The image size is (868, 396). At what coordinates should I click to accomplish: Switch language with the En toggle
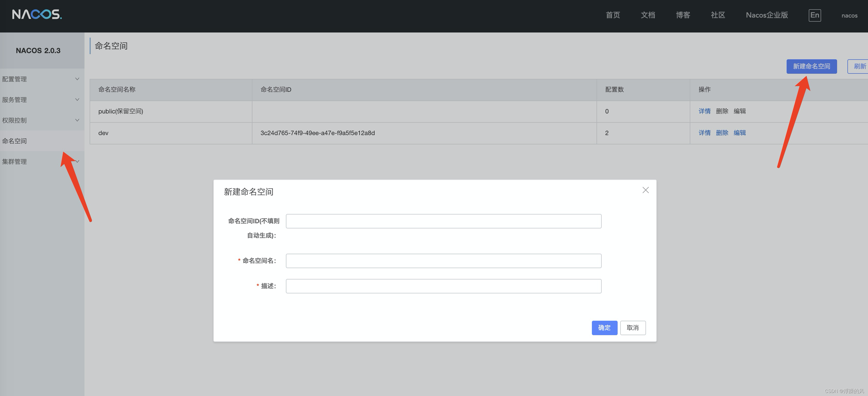(814, 15)
